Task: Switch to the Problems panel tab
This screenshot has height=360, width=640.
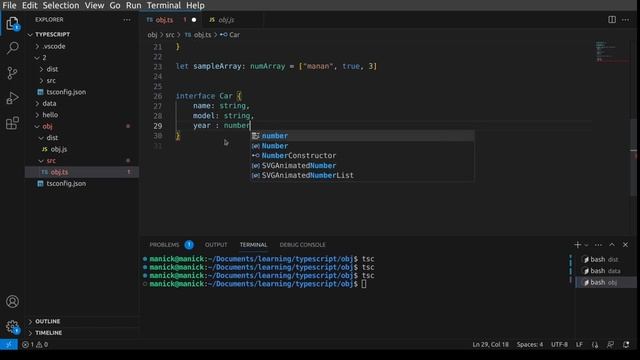Action: [164, 245]
